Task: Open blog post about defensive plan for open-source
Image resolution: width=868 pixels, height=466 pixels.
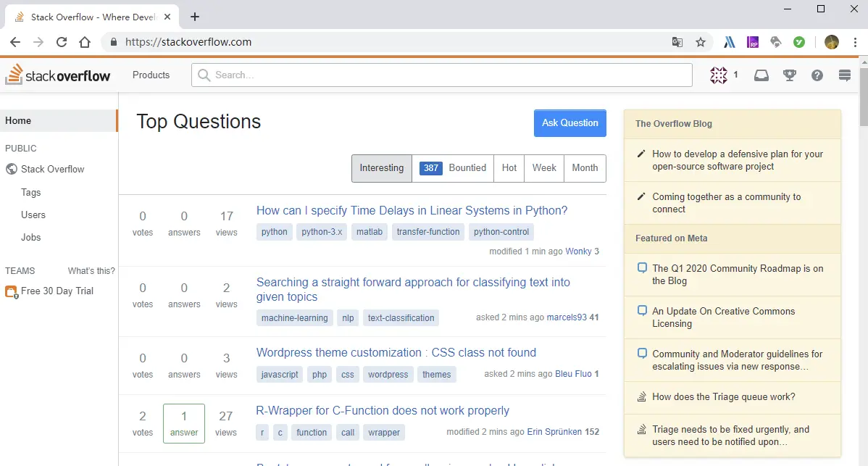Action: click(x=738, y=160)
